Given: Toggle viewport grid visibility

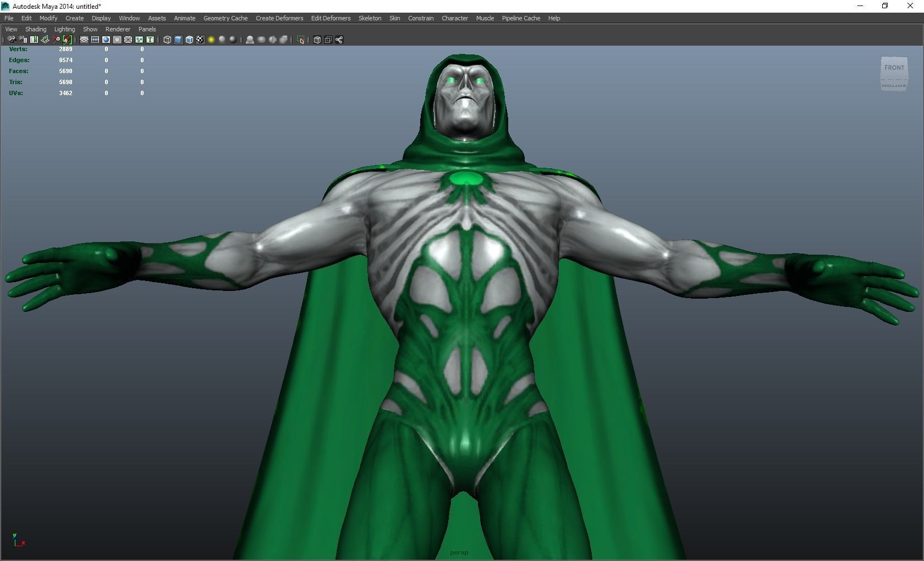Looking at the screenshot, I should [x=84, y=40].
